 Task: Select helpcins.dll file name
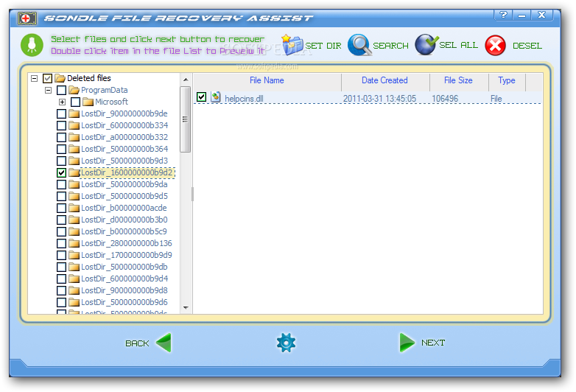pyautogui.click(x=244, y=99)
